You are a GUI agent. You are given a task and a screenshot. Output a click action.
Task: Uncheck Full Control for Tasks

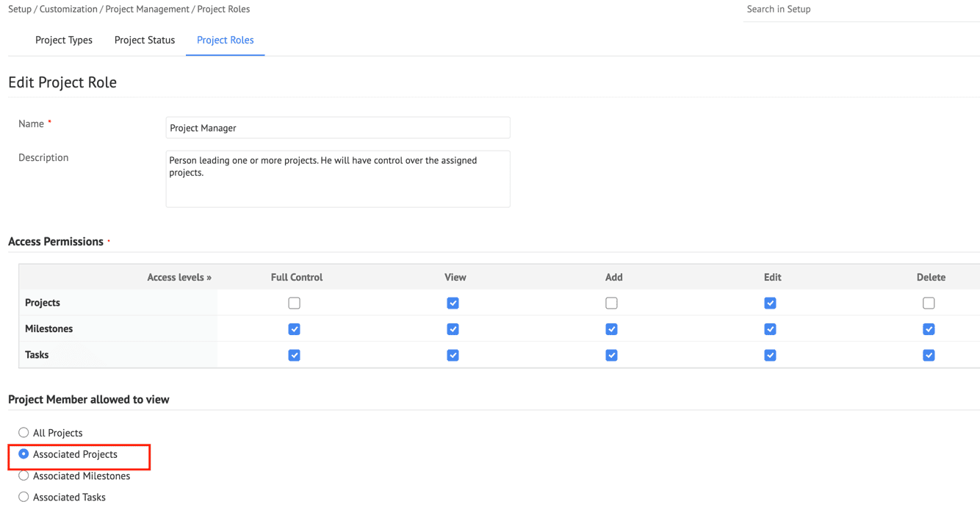[x=295, y=356]
